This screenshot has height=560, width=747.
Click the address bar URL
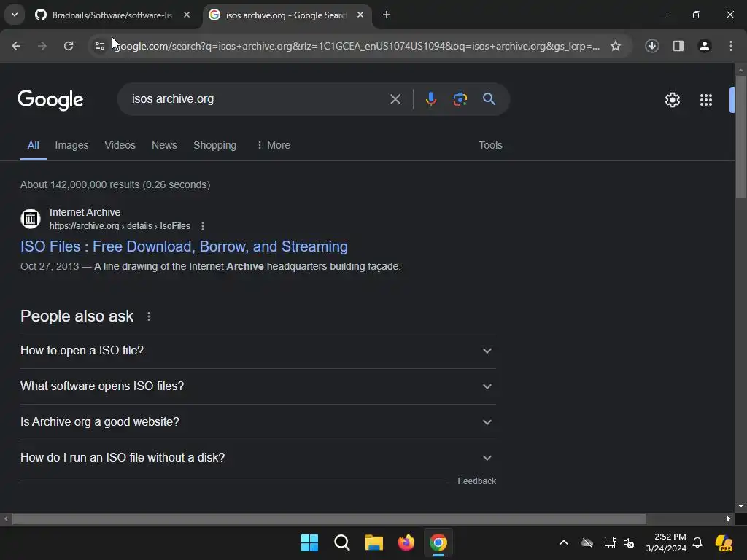357,46
